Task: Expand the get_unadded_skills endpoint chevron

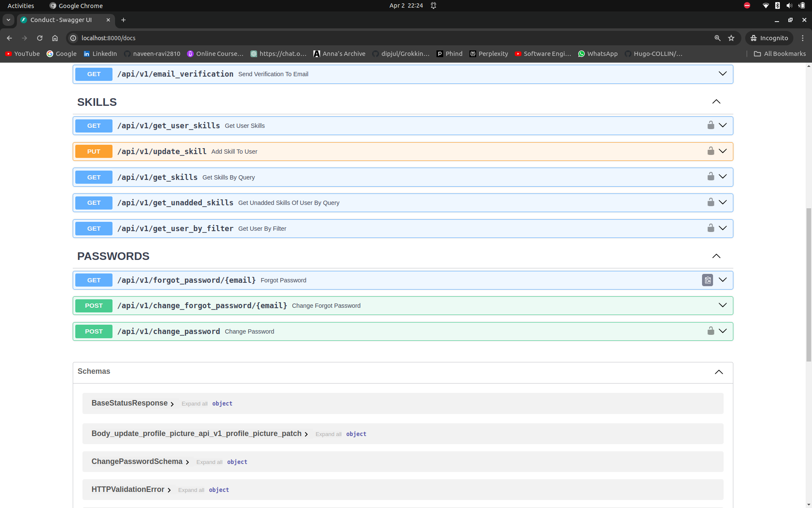Action: coord(723,202)
